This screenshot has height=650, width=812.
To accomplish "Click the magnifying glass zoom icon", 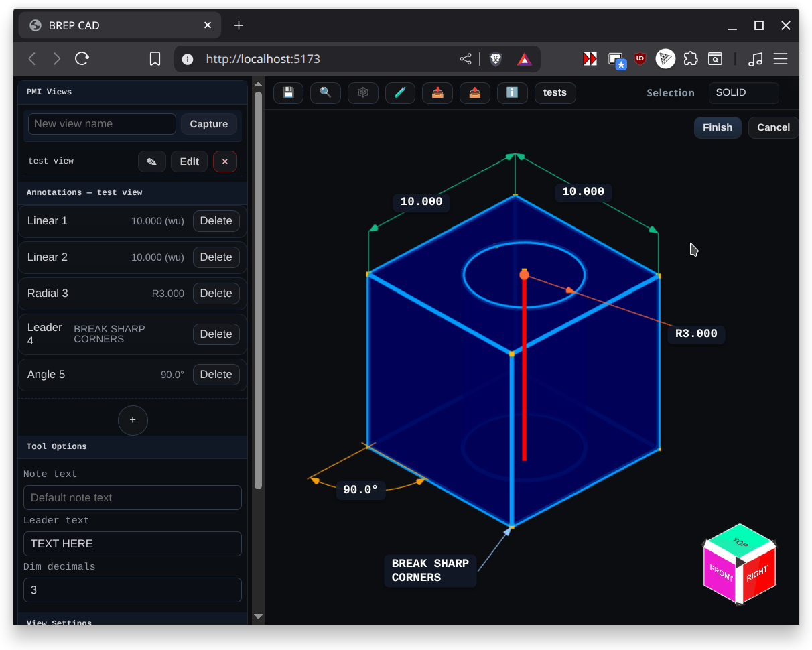I will (326, 93).
